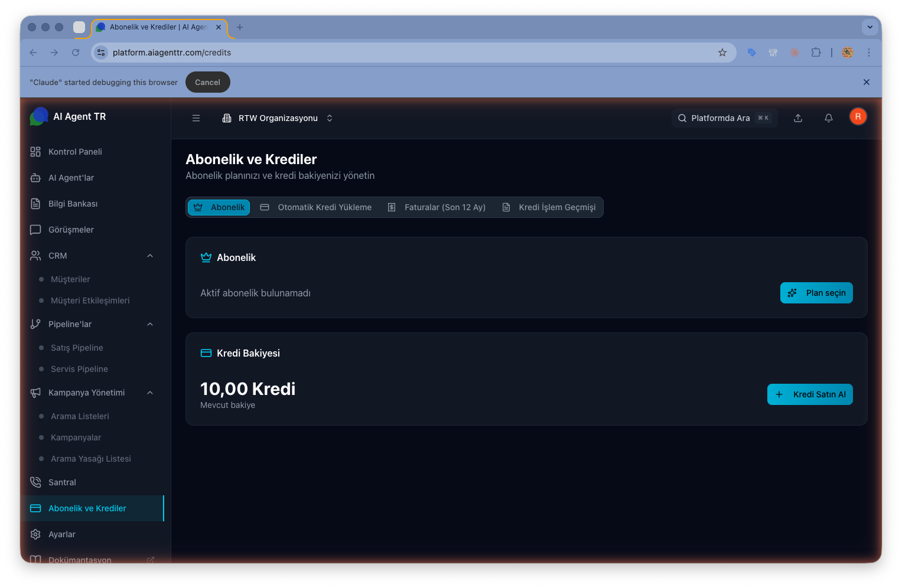Image resolution: width=902 pixels, height=588 pixels.
Task: Click the browser address bar URL
Action: click(171, 53)
